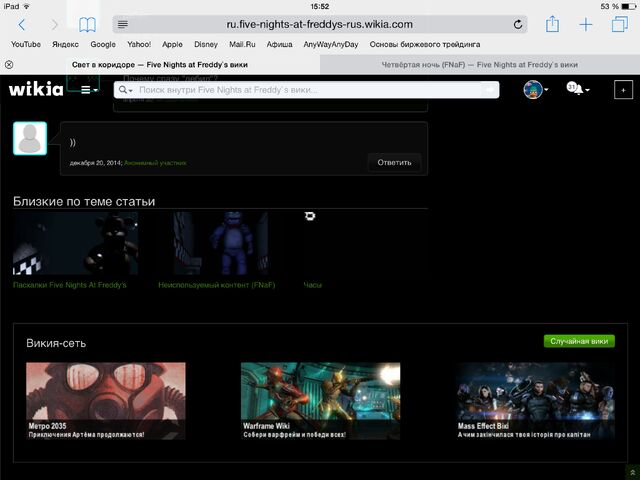Screen dimensions: 640x480
Task: Tap the Reader view lines icon
Action: point(123,24)
